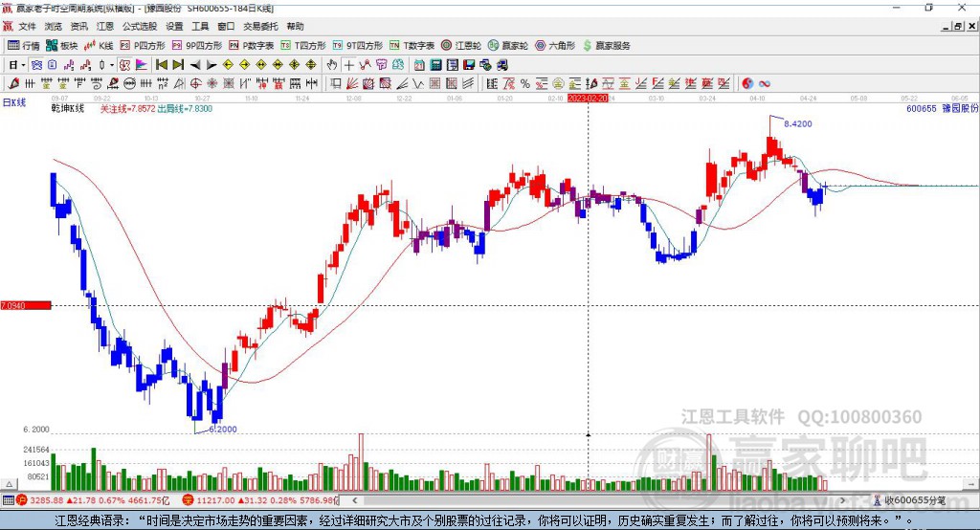980x530 pixels.
Task: Click the Shanghai index 3285.88 status
Action: point(93,500)
